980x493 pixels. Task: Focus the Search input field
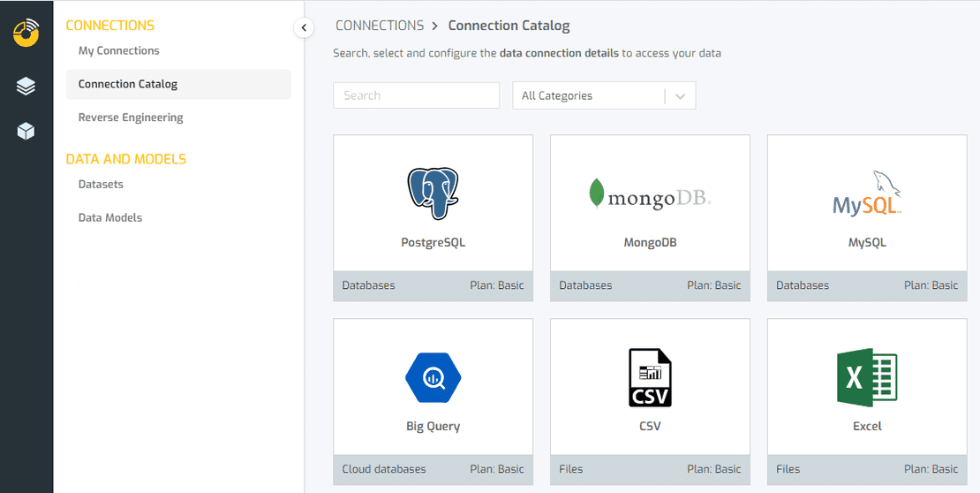coord(416,95)
